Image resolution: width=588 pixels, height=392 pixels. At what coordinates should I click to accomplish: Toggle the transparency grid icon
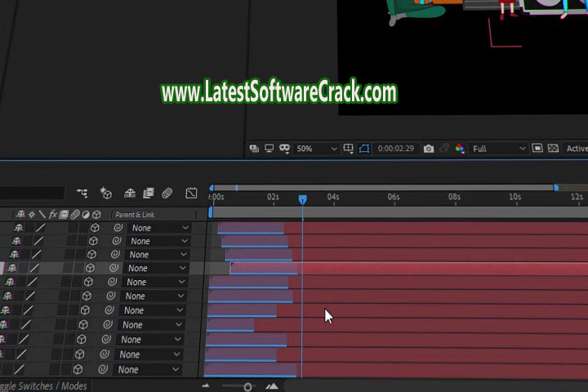pyautogui.click(x=553, y=149)
